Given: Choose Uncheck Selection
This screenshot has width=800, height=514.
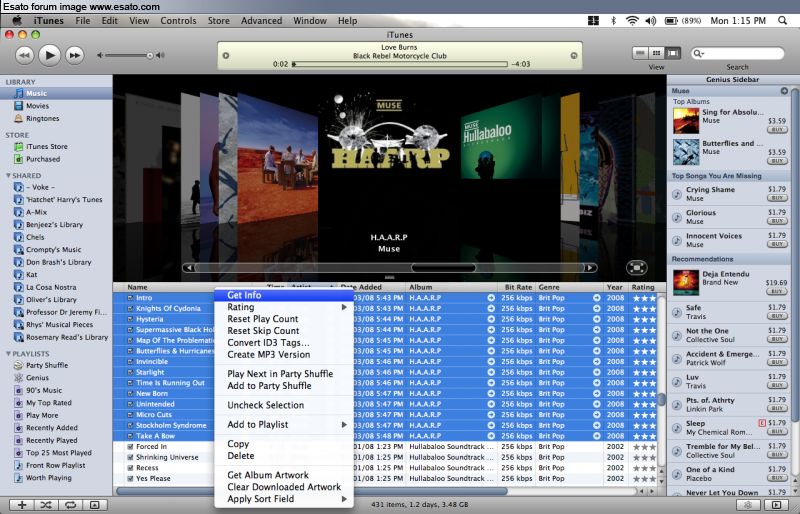Looking at the screenshot, I should tap(284, 405).
